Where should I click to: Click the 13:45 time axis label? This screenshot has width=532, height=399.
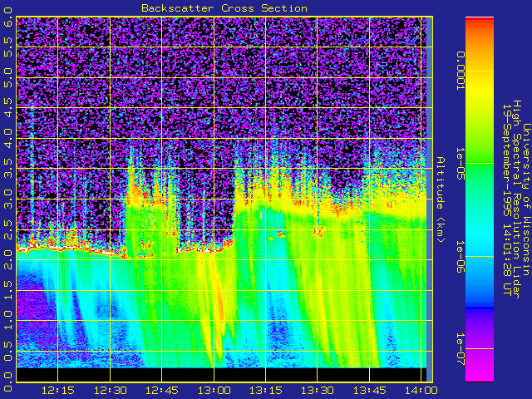coord(369,390)
